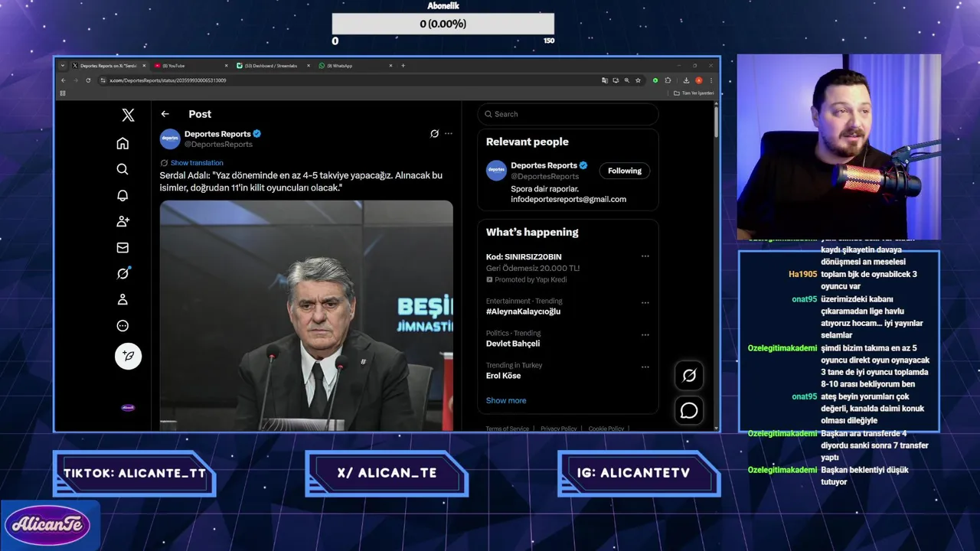Open #AleynaKalaycıoğlu trend
The image size is (980, 551).
click(523, 311)
